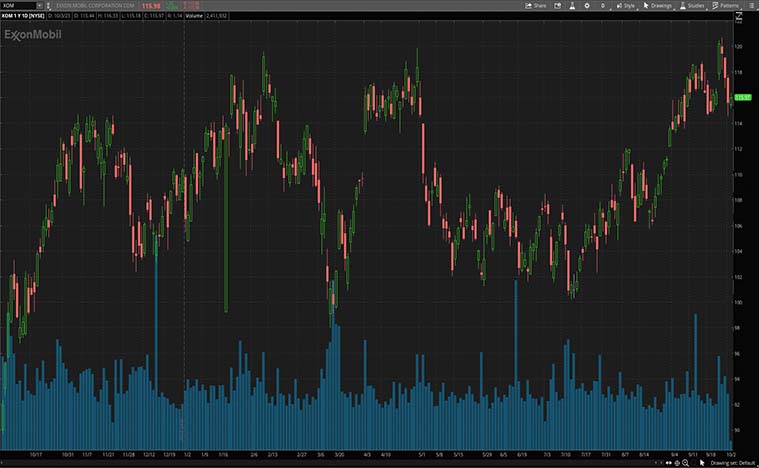Open the Patterns menu
The image size is (759, 468).
(725, 5)
